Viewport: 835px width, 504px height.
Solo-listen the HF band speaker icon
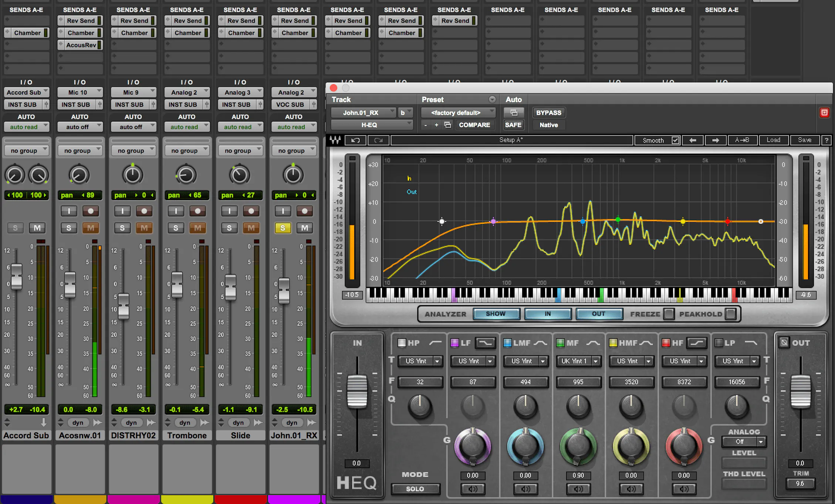(x=684, y=489)
